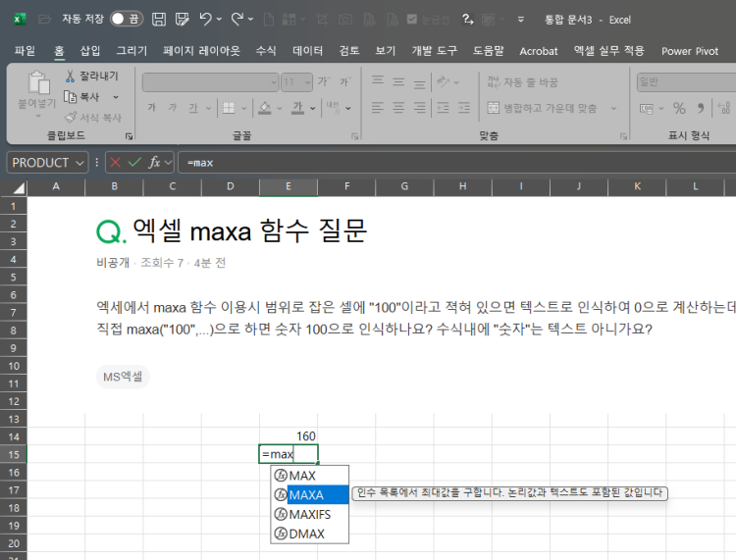Click the cell borders icon
The image size is (736, 560).
(x=229, y=108)
